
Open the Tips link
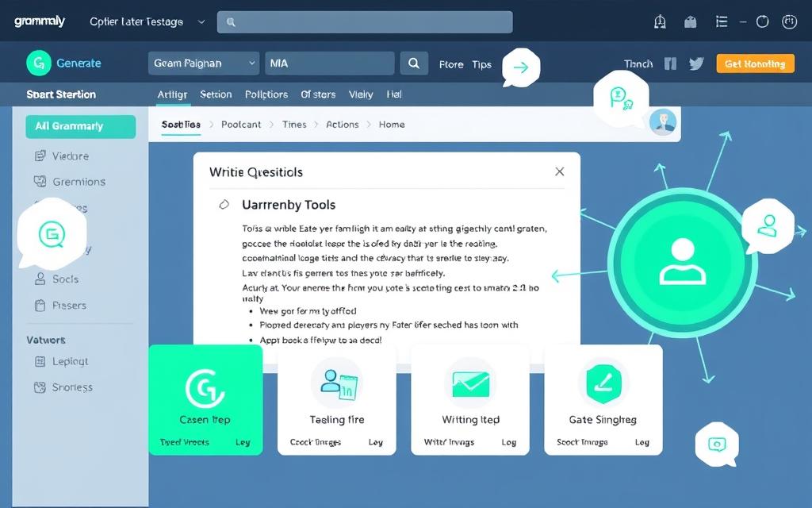pos(481,64)
